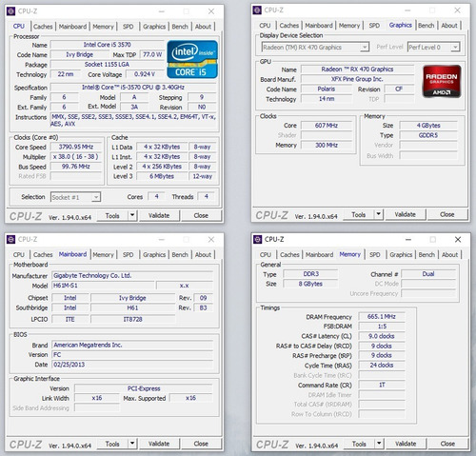The image size is (476, 456).
Task: Select CPU tab in Mainboard tab window
Action: pos(19,254)
